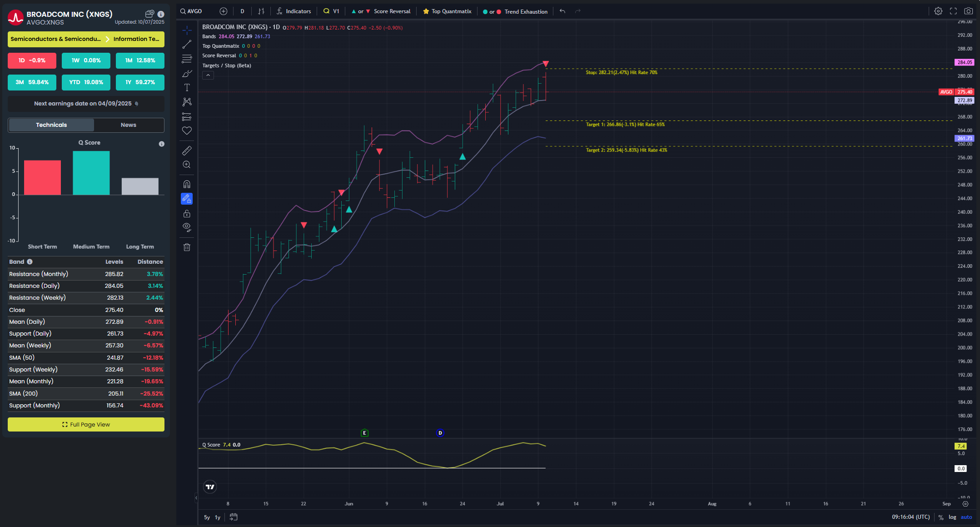This screenshot has width=980, height=527.
Task: Click the AVGO symbol search field
Action: pyautogui.click(x=194, y=11)
